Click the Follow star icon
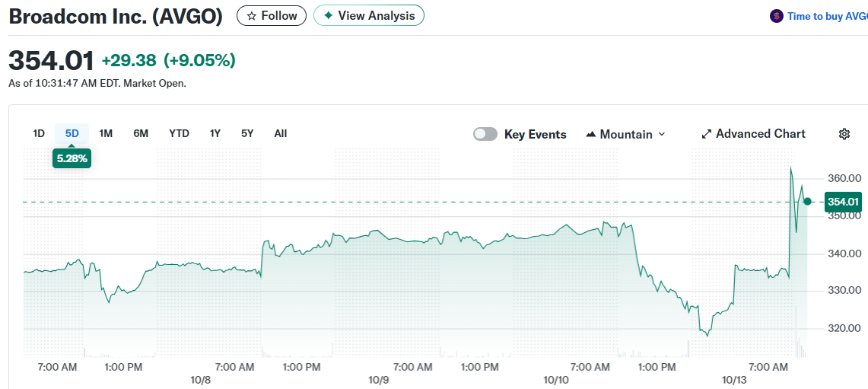The width and height of the screenshot is (868, 389). pyautogui.click(x=252, y=16)
